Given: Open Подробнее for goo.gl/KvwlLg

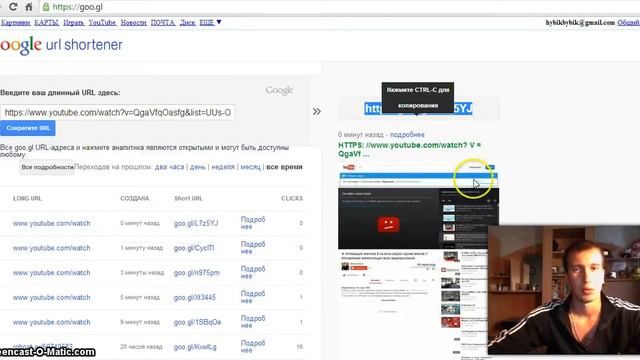Looking at the screenshot, I should pyautogui.click(x=253, y=347).
